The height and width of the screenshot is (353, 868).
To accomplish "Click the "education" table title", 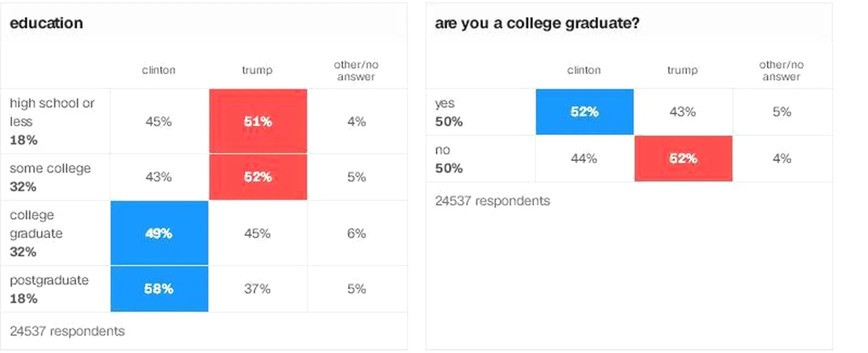I will (x=46, y=23).
